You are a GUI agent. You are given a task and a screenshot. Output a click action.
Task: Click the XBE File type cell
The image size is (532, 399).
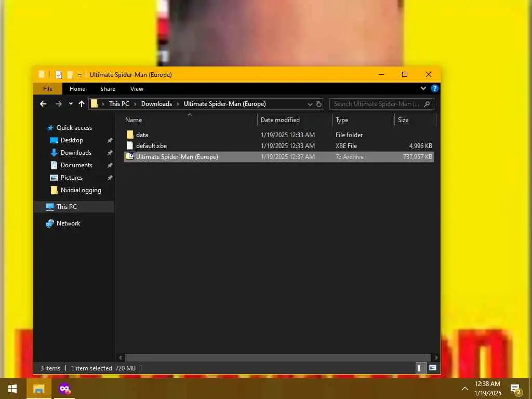tap(346, 146)
